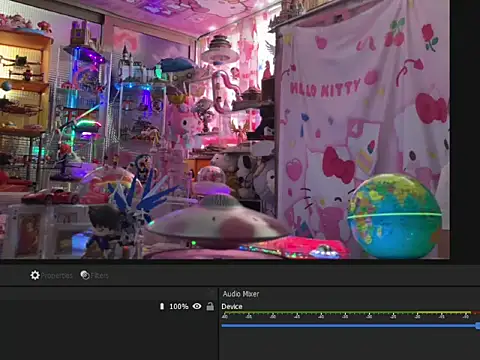Viewport: 480px width, 360px height.
Task: Click the video preview canvas
Action: click(x=225, y=129)
